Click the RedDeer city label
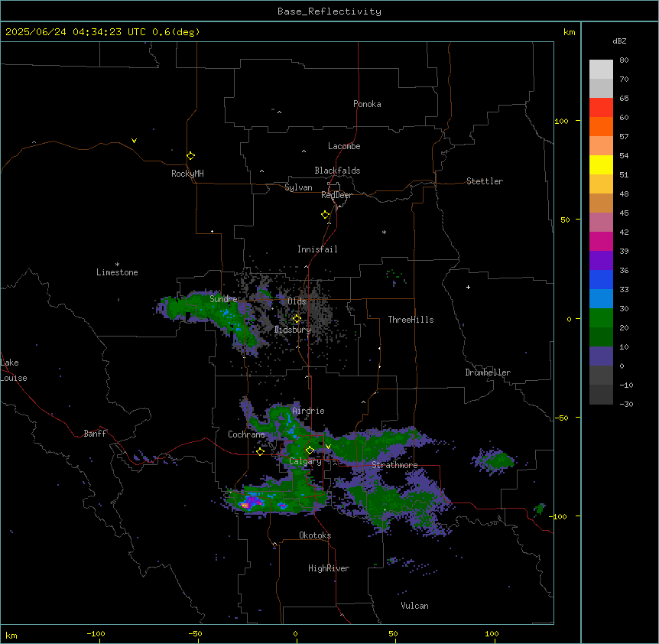 click(336, 195)
